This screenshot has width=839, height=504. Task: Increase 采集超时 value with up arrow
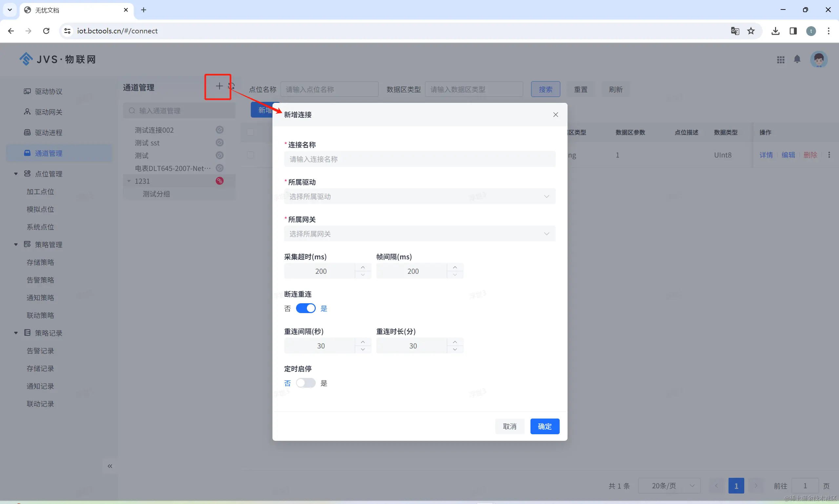[363, 267]
